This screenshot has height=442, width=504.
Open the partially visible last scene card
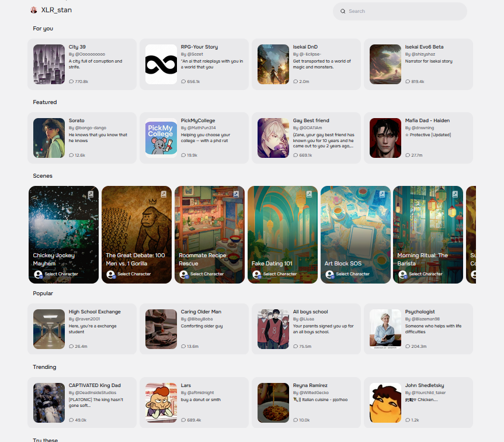click(x=471, y=235)
